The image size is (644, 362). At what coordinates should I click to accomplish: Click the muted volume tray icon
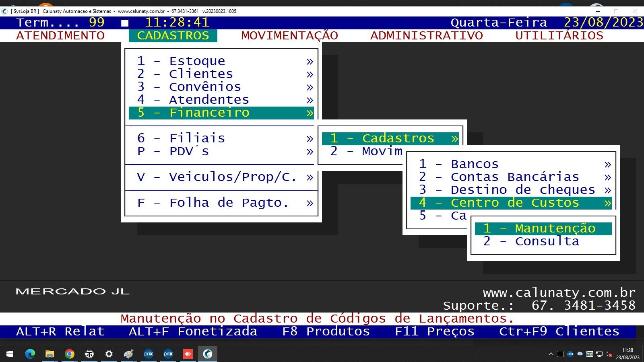coord(609,354)
